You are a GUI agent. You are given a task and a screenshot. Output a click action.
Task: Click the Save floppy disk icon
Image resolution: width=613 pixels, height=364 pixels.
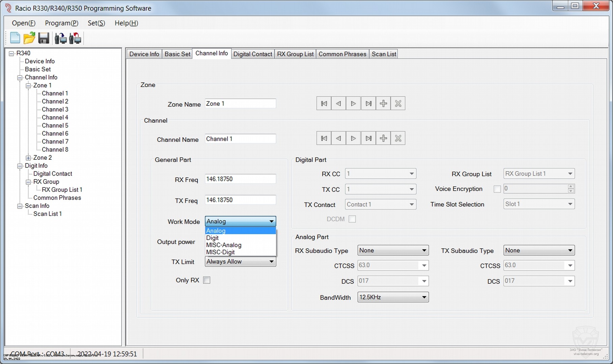44,38
